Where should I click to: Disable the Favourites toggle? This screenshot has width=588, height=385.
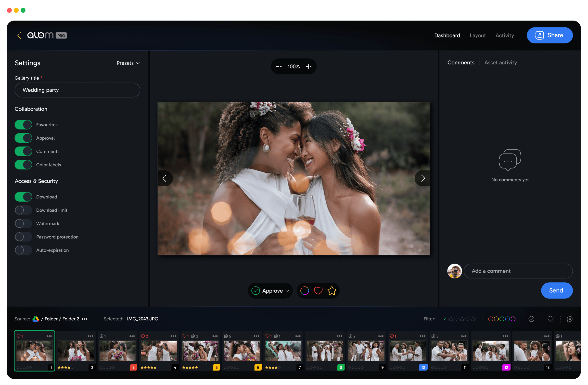24,125
